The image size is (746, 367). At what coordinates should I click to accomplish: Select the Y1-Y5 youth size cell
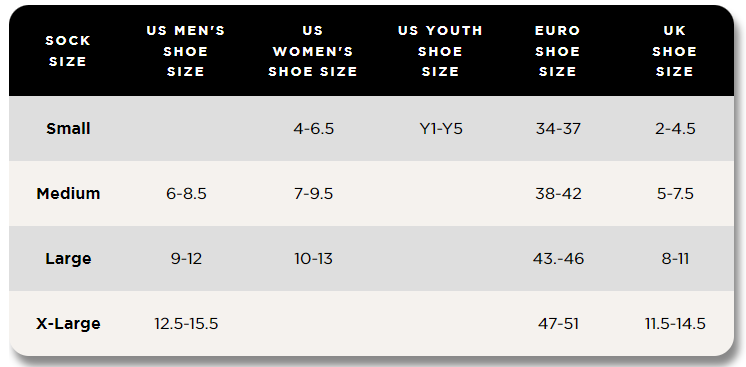pos(441,129)
